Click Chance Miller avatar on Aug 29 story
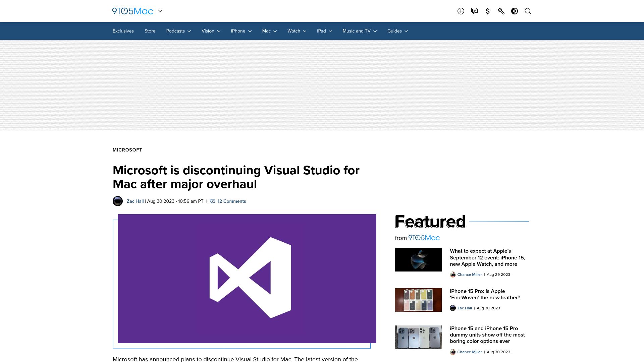Image resolution: width=644 pixels, height=362 pixels. point(453,275)
